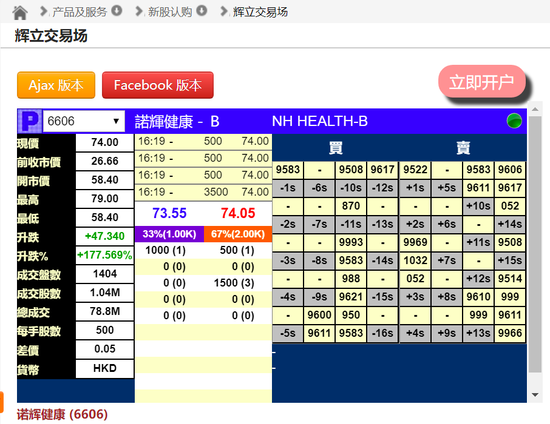Click purple 33%(1.00K) bid ratio bar

169,234
